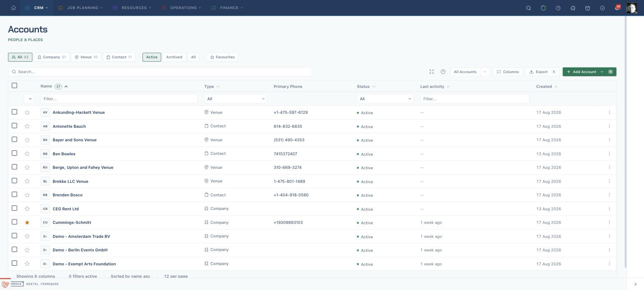Screen dimensions: 644x290
Task: Sort by Name column header
Action: point(46,86)
